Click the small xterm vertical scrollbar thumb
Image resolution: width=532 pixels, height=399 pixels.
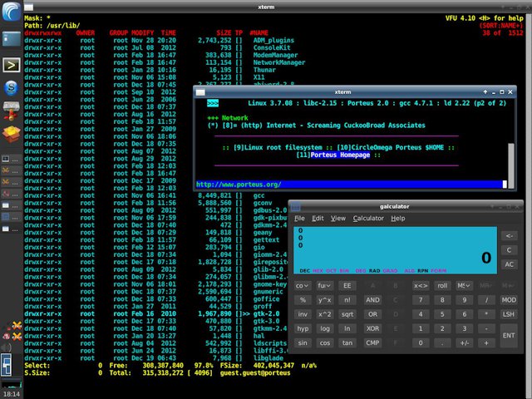(x=510, y=165)
